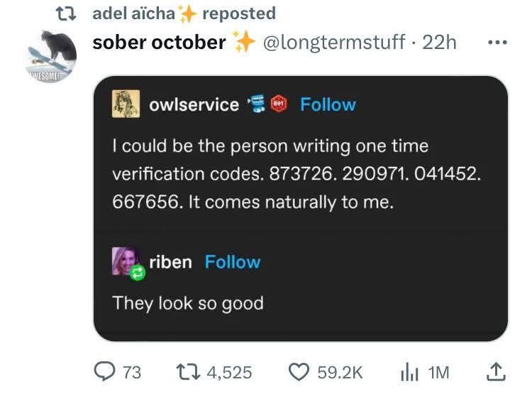Tap the repost arrows icon below tweet

tap(188, 372)
